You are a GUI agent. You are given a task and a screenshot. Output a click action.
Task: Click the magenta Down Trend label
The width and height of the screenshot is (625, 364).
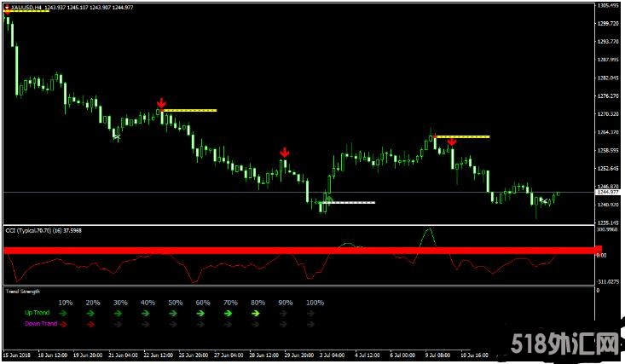point(41,324)
